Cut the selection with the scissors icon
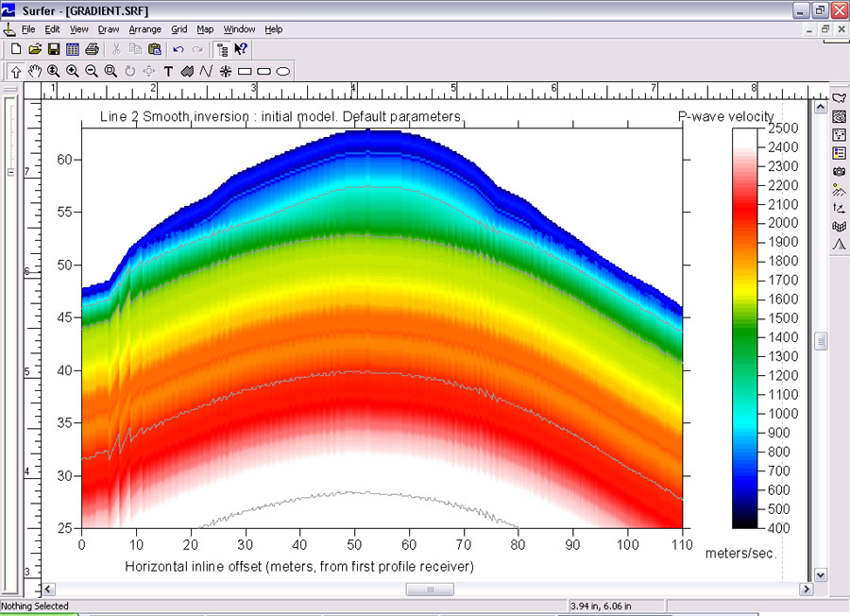Image resolution: width=850 pixels, height=616 pixels. (x=116, y=49)
